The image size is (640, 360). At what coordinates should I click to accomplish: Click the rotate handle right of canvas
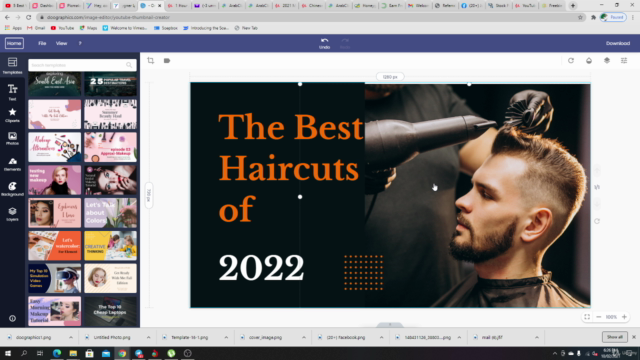pos(597,221)
